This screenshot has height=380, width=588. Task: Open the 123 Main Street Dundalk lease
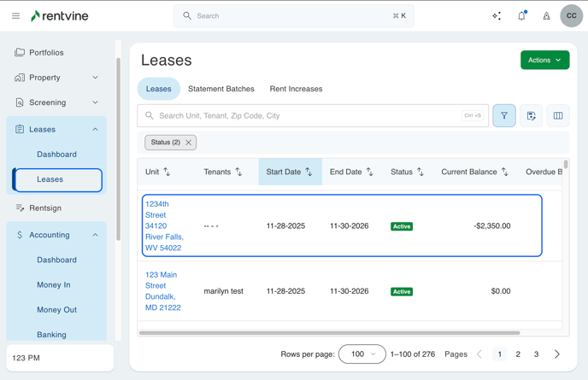[162, 291]
